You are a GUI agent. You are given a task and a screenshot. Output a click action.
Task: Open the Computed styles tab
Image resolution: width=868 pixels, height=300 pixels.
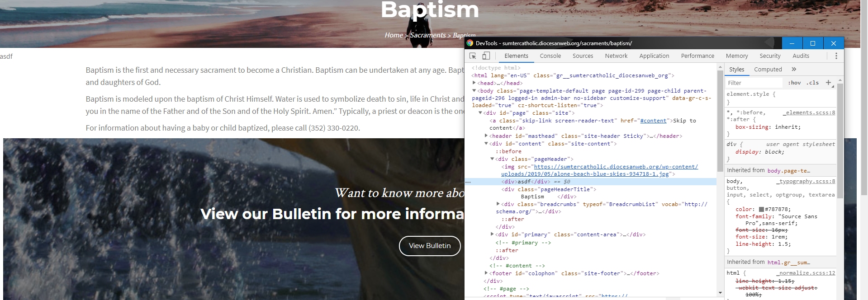pos(768,69)
